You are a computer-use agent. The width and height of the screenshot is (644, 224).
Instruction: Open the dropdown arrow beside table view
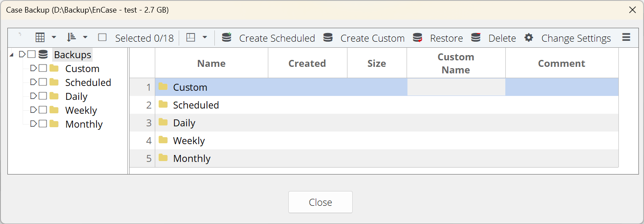pos(54,38)
